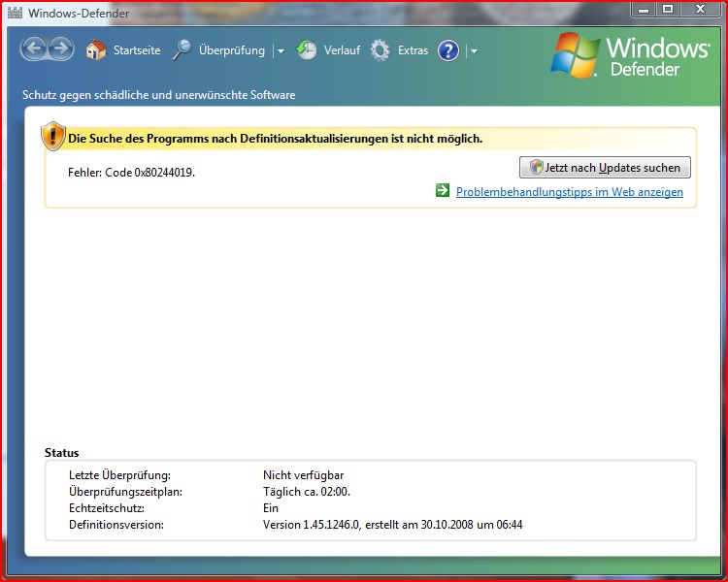Click the Echtzeitschutz label

[x=107, y=508]
